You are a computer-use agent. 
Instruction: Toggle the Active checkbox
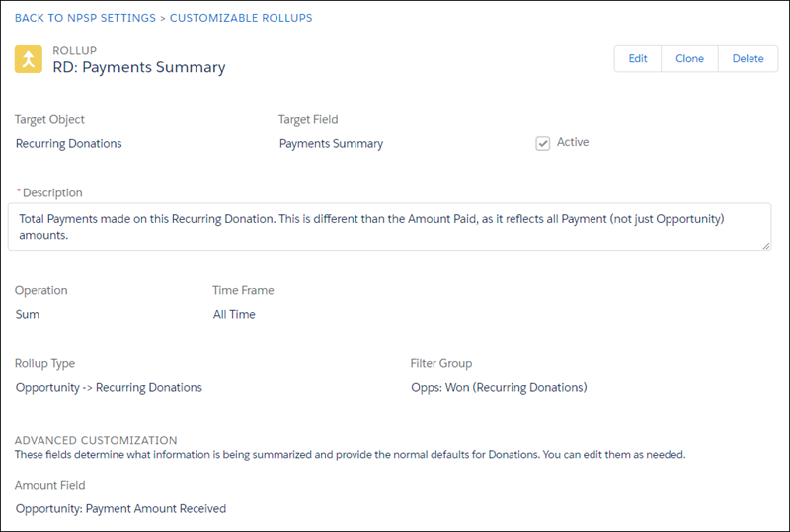coord(542,143)
